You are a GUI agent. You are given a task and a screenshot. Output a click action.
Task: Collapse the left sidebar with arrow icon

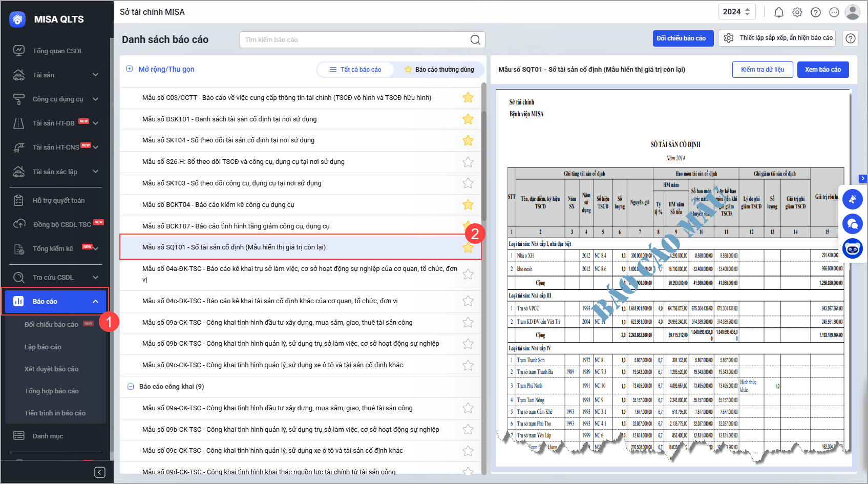[100, 472]
